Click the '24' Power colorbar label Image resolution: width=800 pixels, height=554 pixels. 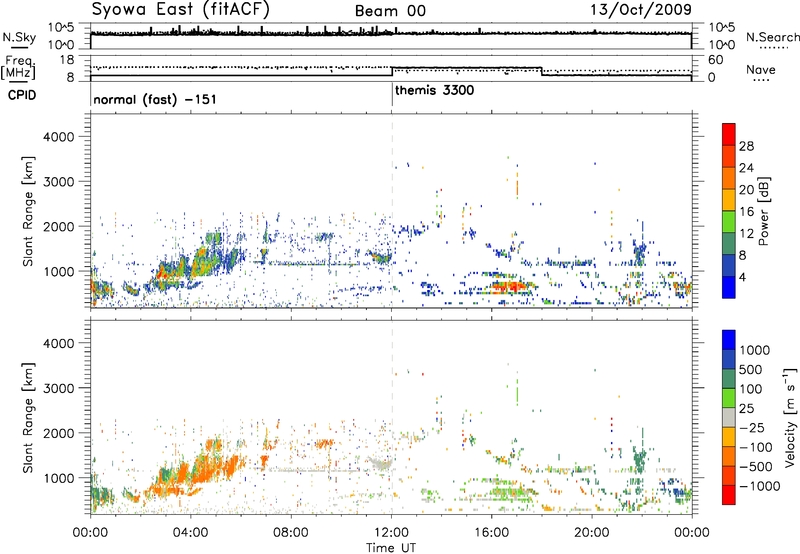pyautogui.click(x=746, y=168)
